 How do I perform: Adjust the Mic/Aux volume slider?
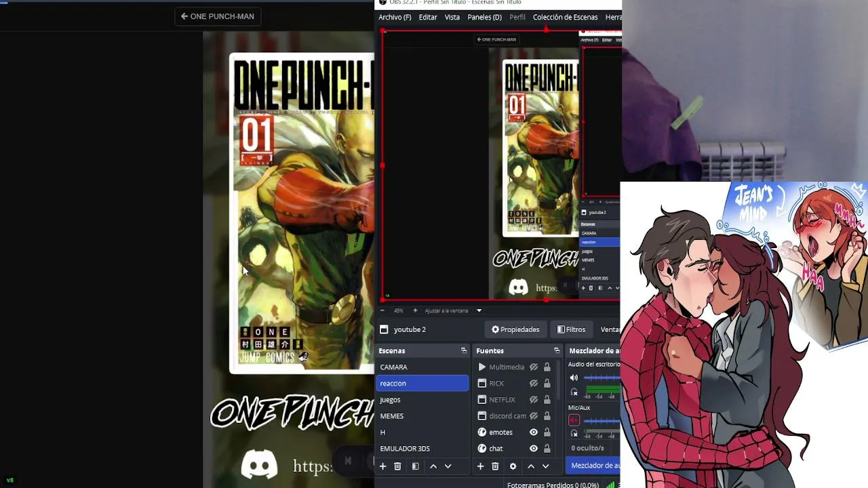point(601,420)
